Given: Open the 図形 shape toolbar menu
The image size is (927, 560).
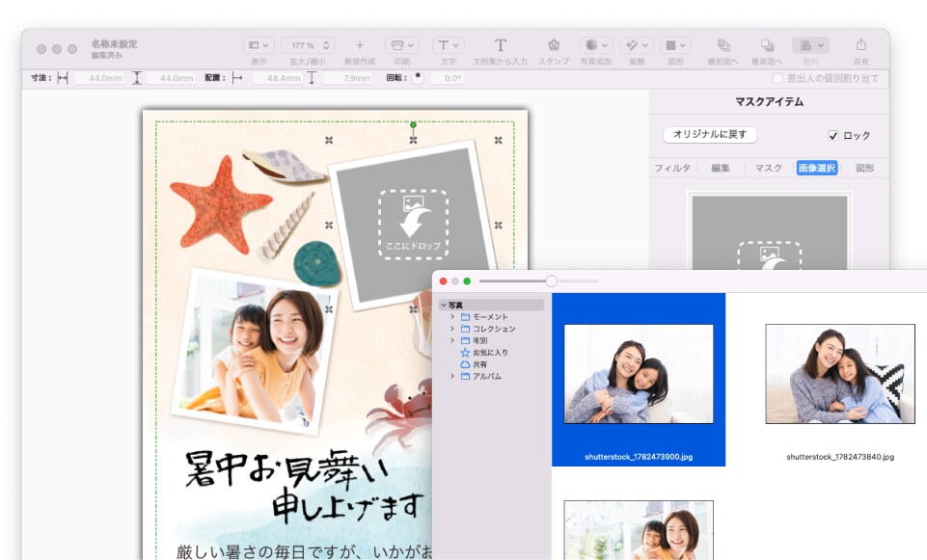Looking at the screenshot, I should [x=675, y=45].
